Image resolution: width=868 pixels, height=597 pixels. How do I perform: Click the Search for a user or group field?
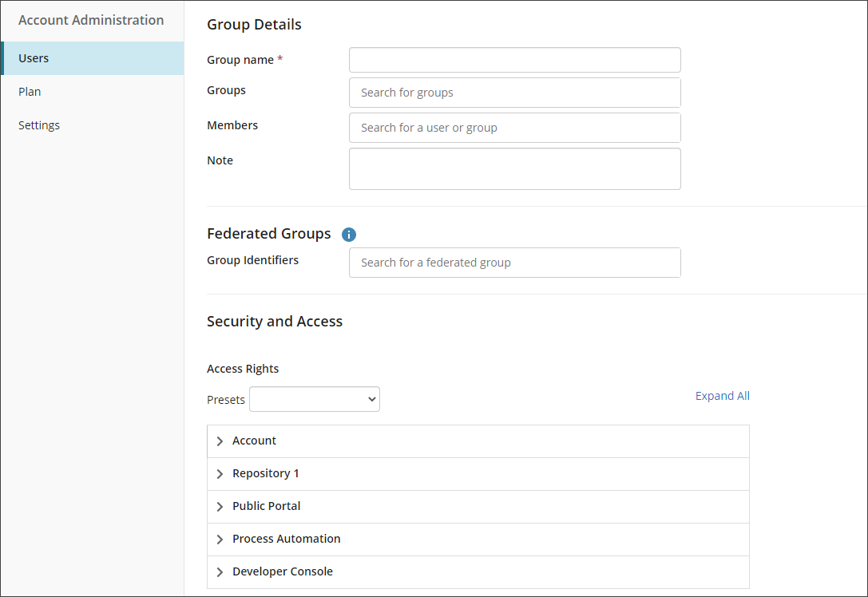pos(514,128)
